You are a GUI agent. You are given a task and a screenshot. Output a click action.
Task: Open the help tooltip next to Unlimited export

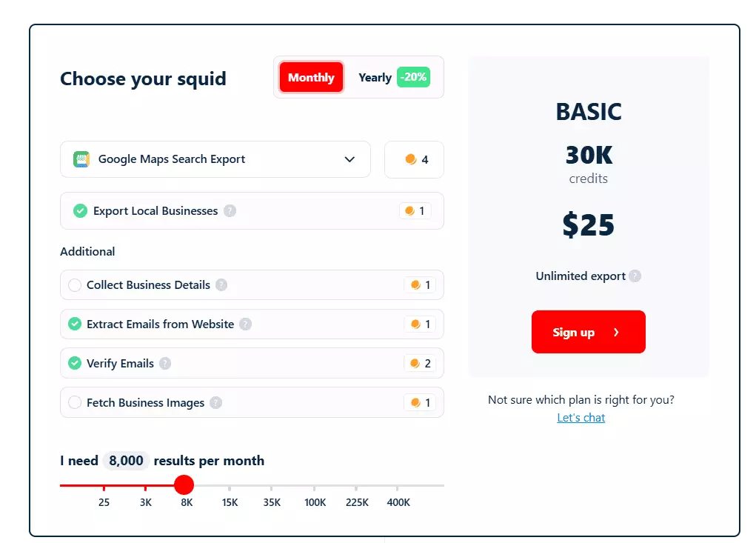(635, 276)
